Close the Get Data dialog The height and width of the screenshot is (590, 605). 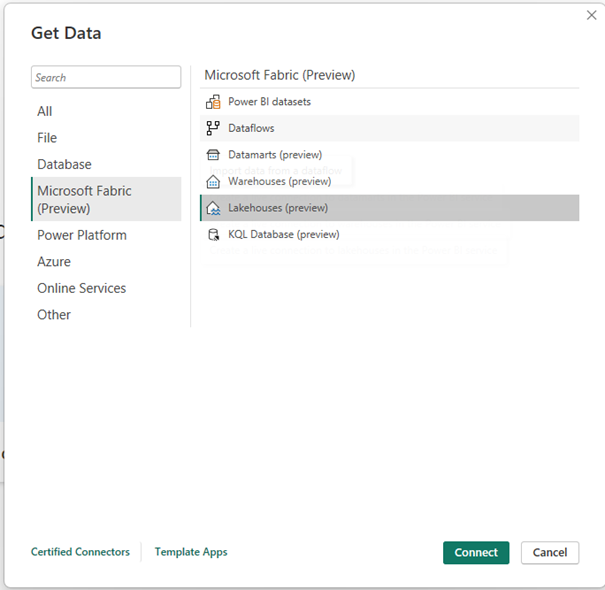(x=591, y=15)
